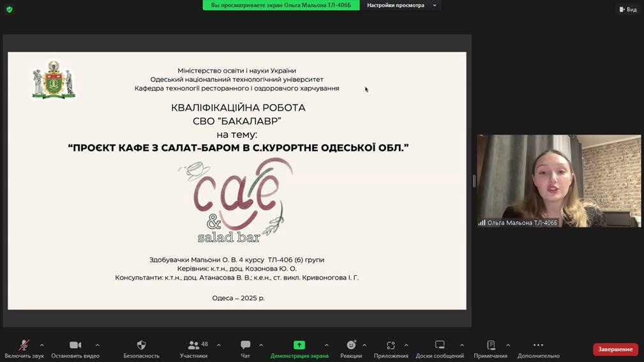This screenshot has height=362, width=644.
Task: Expand screen share options arrow
Action: pos(327,345)
